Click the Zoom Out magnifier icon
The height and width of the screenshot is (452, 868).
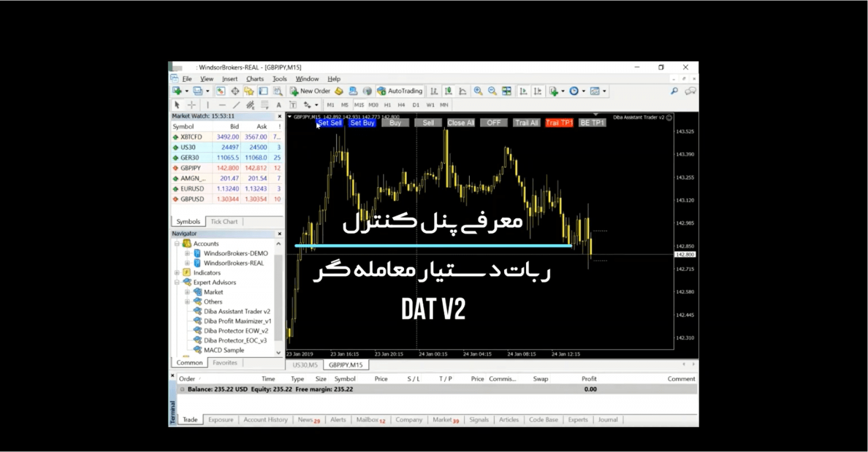coord(492,91)
